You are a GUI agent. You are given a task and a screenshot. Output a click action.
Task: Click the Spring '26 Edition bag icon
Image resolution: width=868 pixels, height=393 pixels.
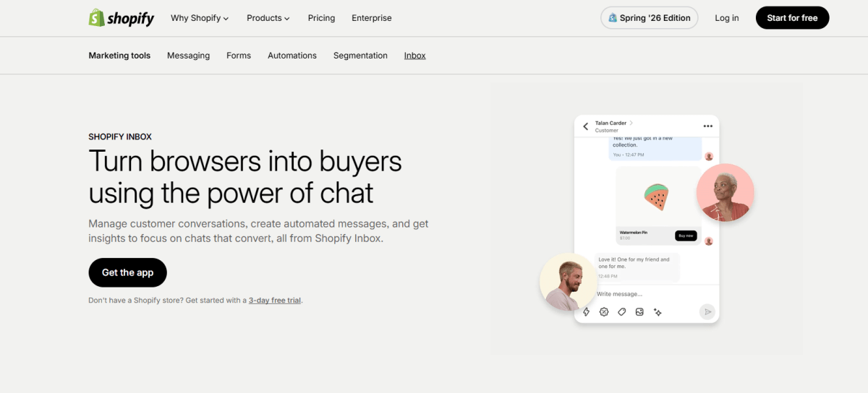coord(613,18)
